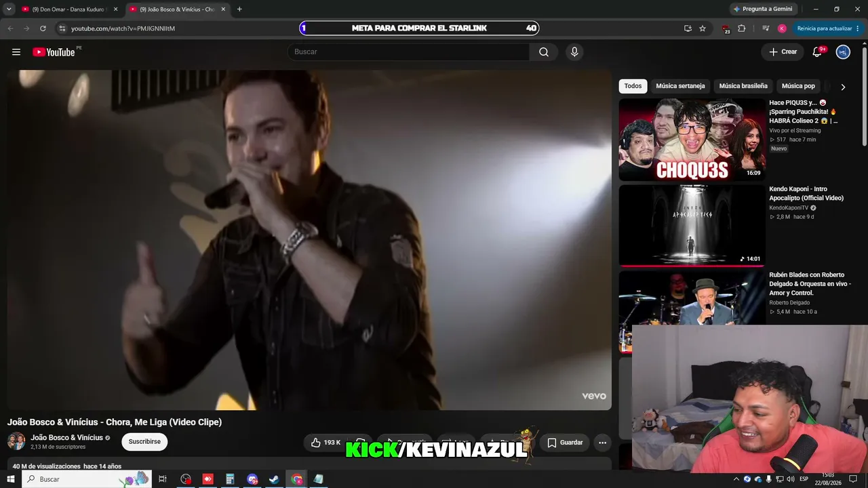
Task: Open a new Chrome tab
Action: [x=239, y=9]
